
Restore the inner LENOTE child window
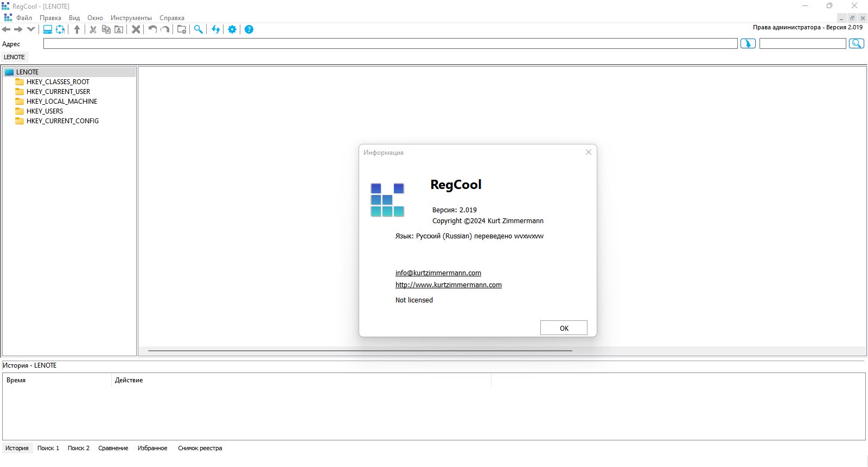coord(852,18)
